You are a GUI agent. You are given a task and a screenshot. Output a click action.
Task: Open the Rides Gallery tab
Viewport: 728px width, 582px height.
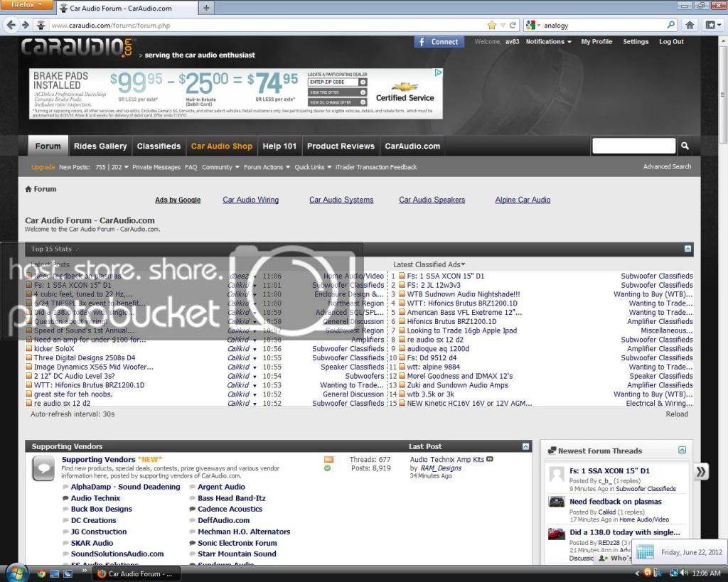100,146
